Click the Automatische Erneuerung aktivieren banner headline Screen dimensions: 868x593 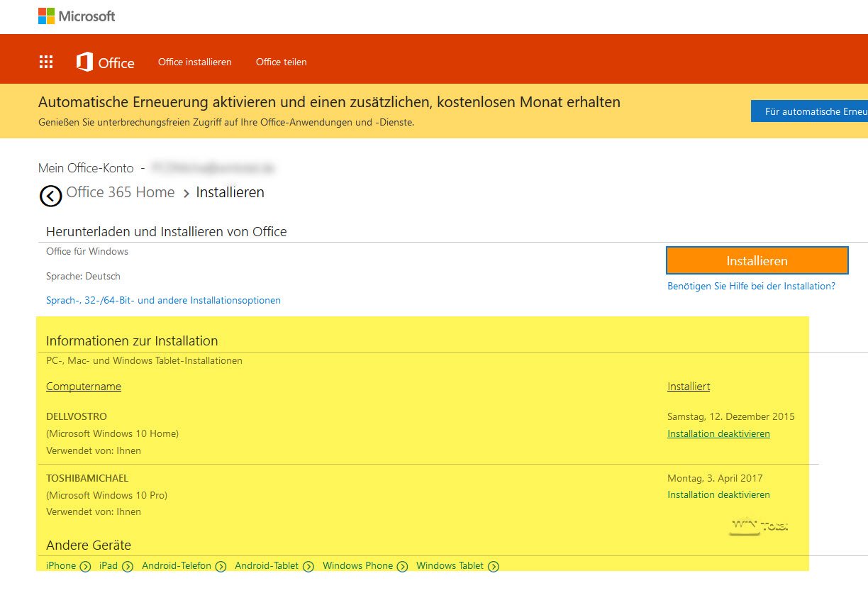[x=329, y=102]
